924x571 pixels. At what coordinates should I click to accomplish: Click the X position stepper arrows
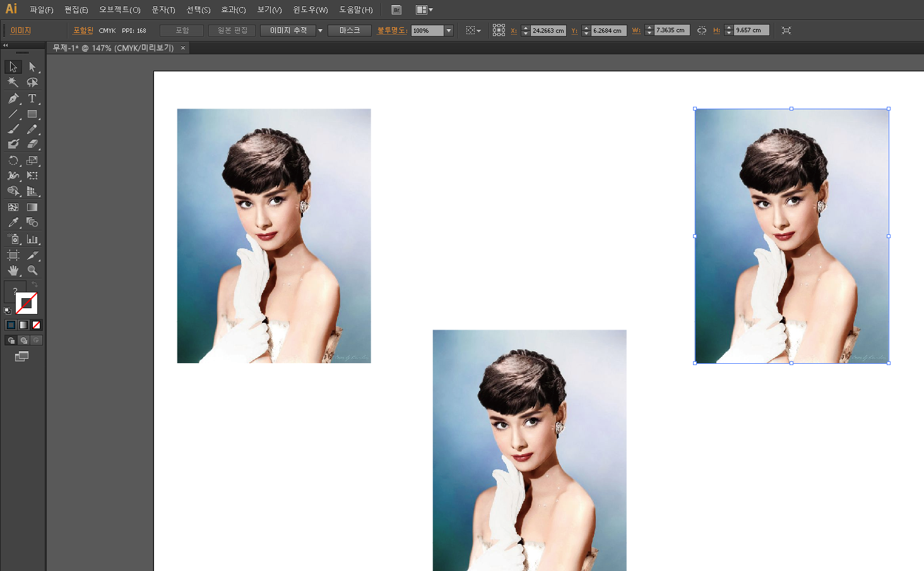pos(526,30)
